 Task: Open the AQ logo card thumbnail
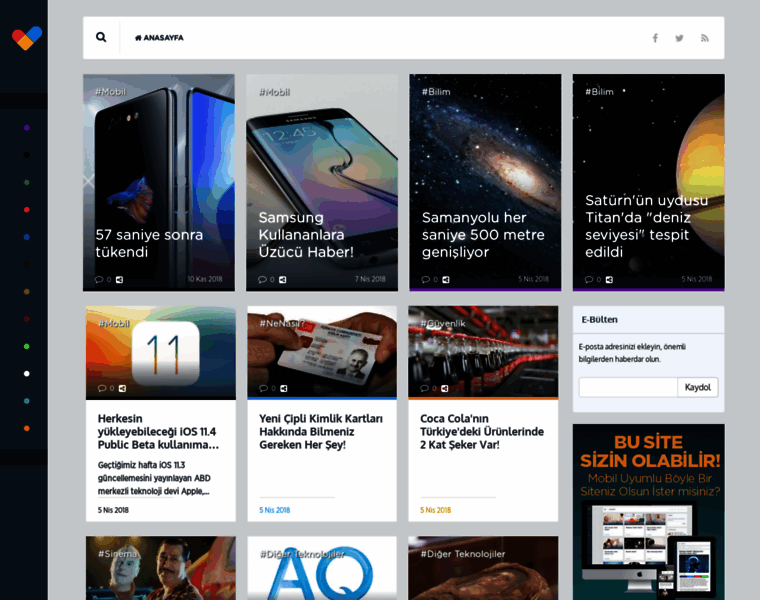coord(322,568)
